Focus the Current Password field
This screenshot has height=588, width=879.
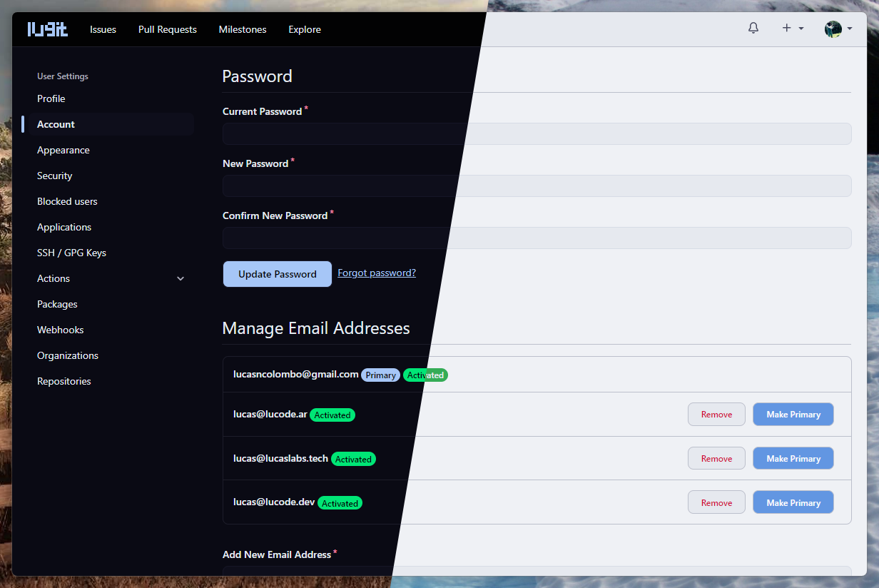pos(537,133)
